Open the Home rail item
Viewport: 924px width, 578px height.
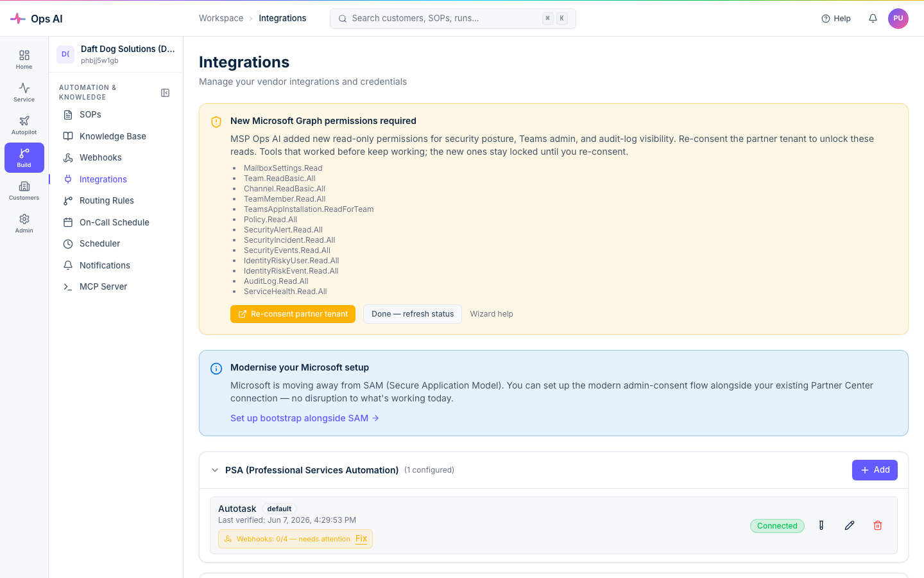24,60
